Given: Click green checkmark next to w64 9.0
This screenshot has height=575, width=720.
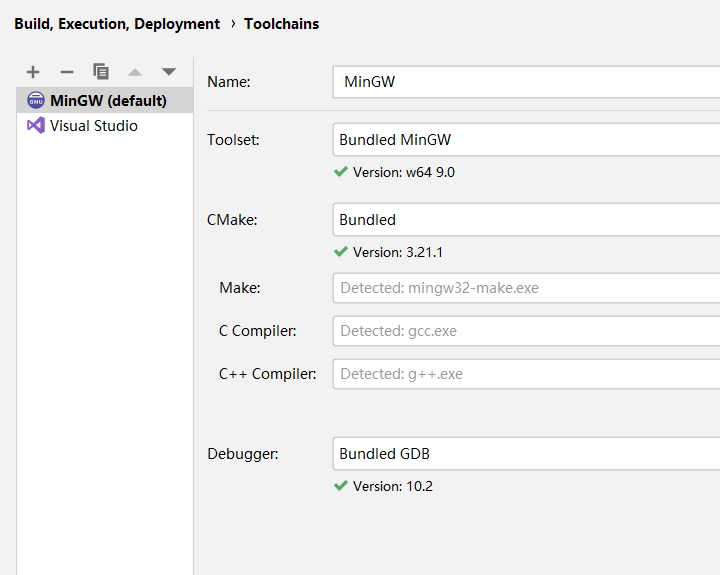Looking at the screenshot, I should point(341,172).
